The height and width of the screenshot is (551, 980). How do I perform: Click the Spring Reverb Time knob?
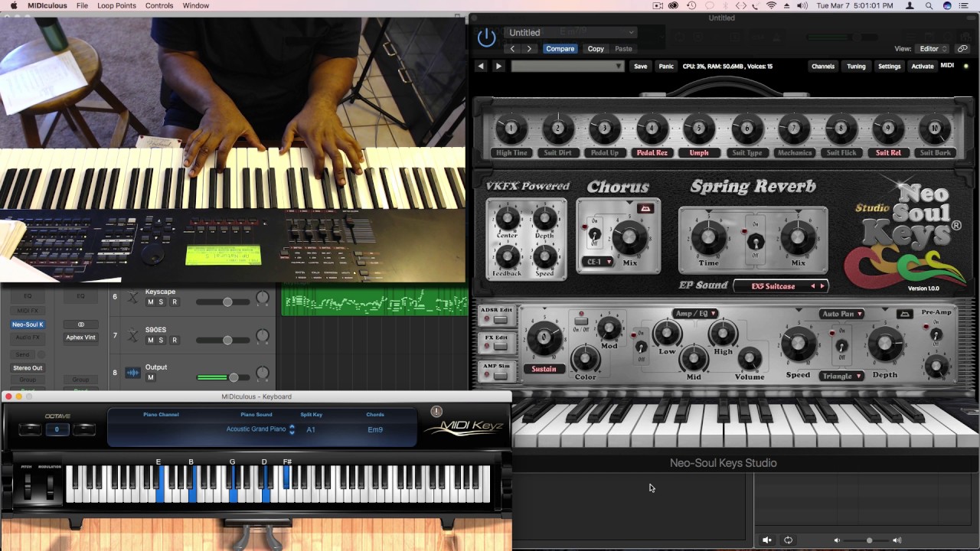[x=708, y=238]
